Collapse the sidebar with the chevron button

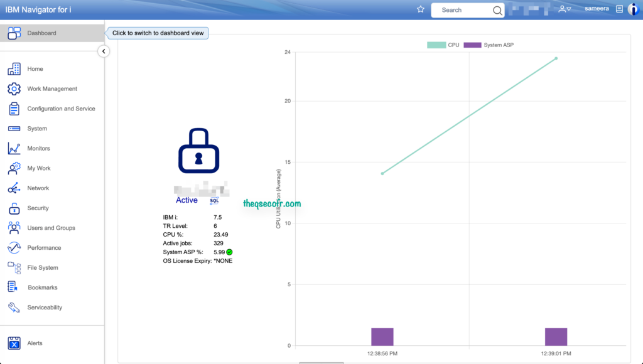click(104, 51)
